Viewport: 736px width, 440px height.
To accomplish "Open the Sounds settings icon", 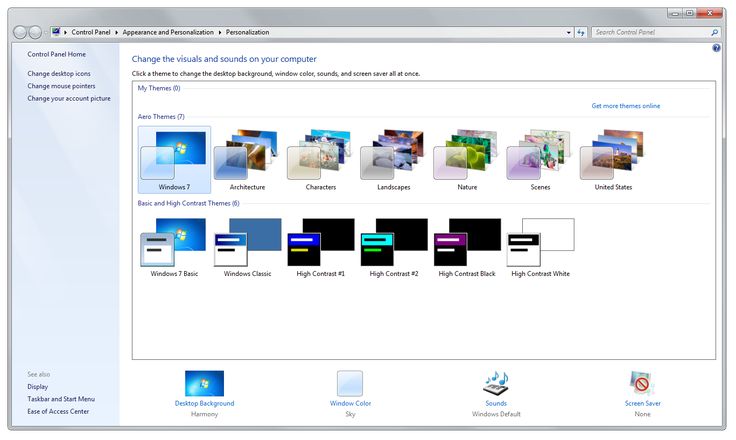I will [496, 383].
